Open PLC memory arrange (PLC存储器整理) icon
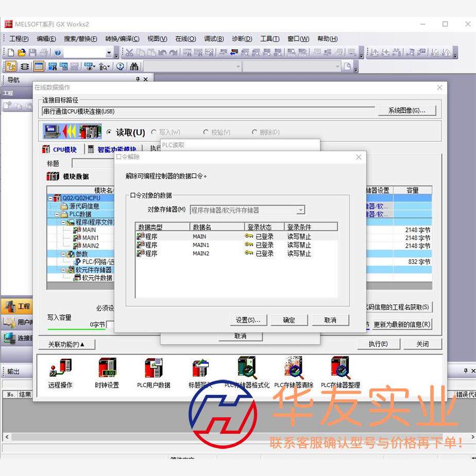The width and height of the screenshot is (476, 476). click(341, 373)
